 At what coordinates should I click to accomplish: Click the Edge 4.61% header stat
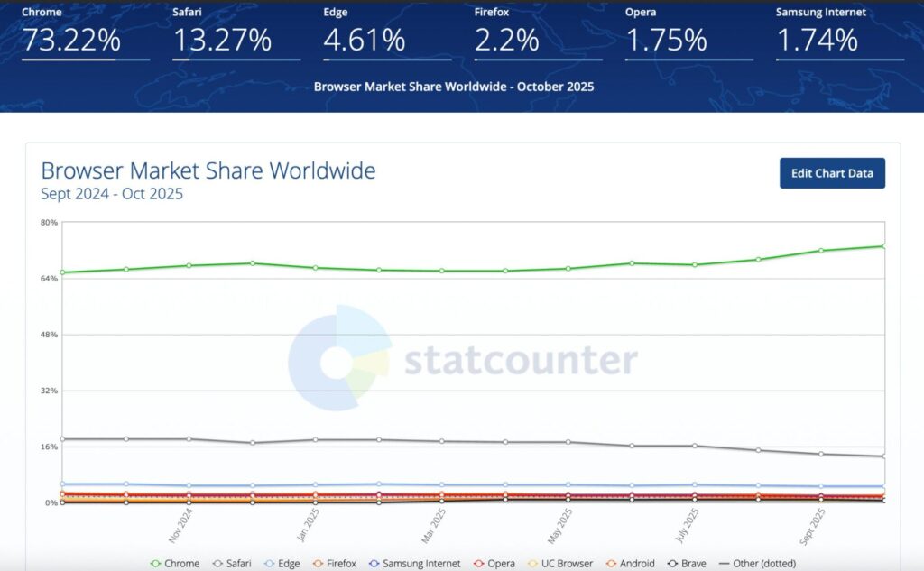[366, 40]
